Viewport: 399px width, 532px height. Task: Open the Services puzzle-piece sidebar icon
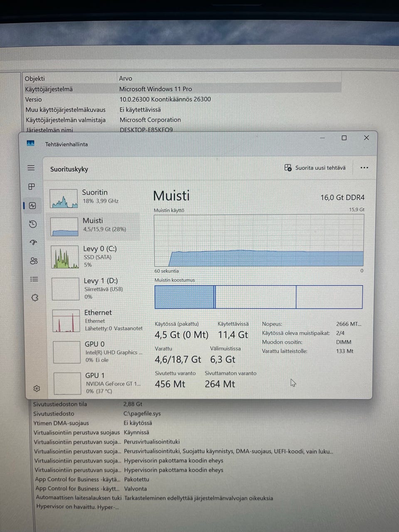tap(35, 298)
